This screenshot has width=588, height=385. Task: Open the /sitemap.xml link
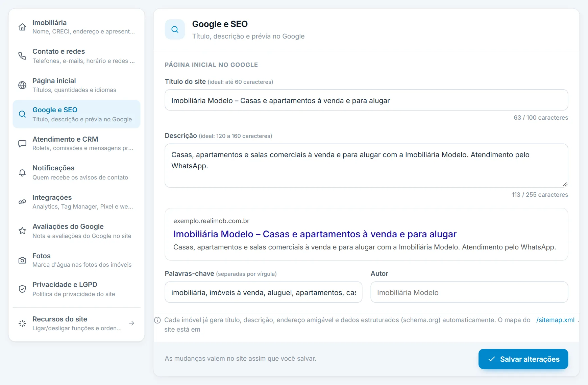[x=555, y=320]
